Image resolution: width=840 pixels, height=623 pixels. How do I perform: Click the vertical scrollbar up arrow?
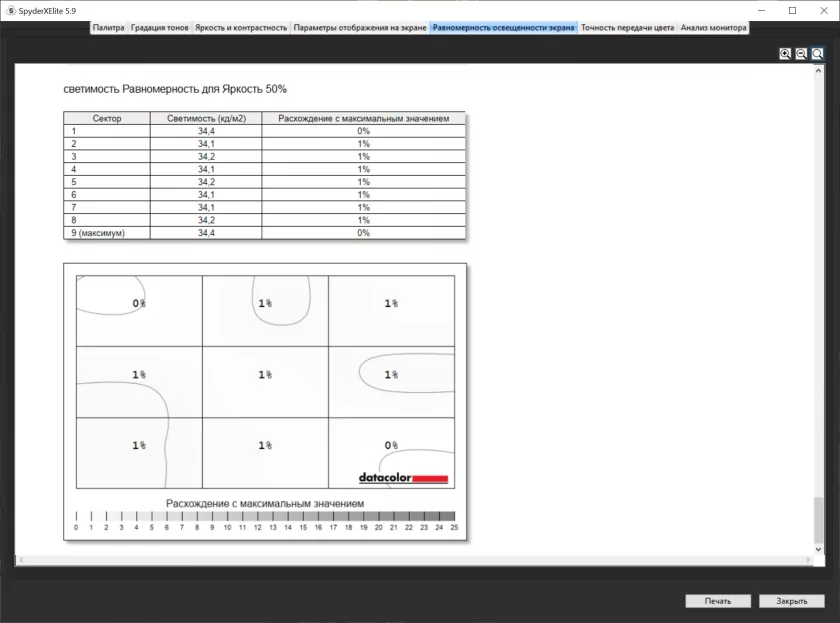(818, 70)
